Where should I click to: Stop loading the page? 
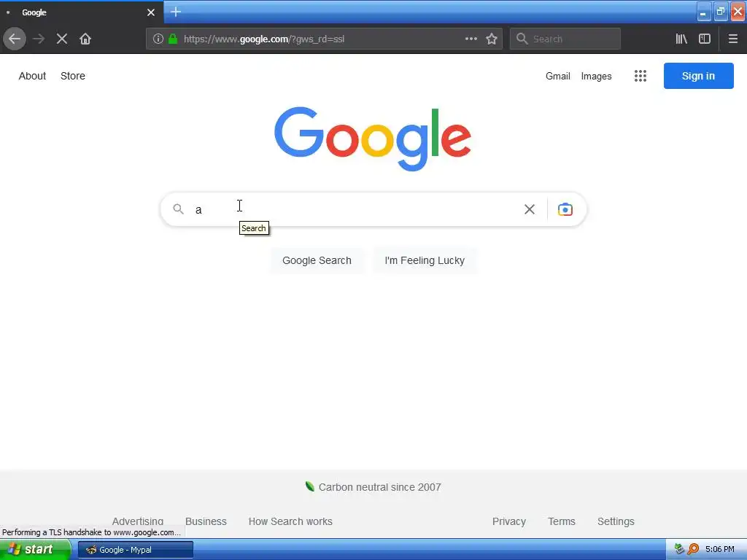click(62, 39)
